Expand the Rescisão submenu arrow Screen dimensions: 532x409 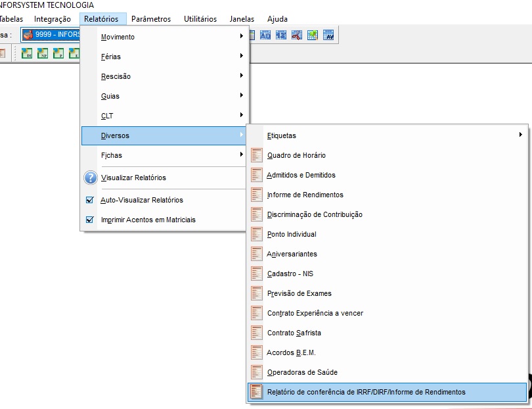241,75
